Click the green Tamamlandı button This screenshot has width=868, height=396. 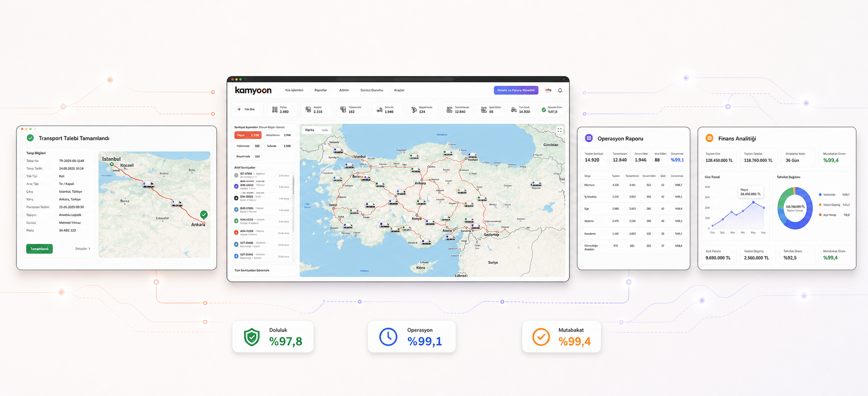39,249
